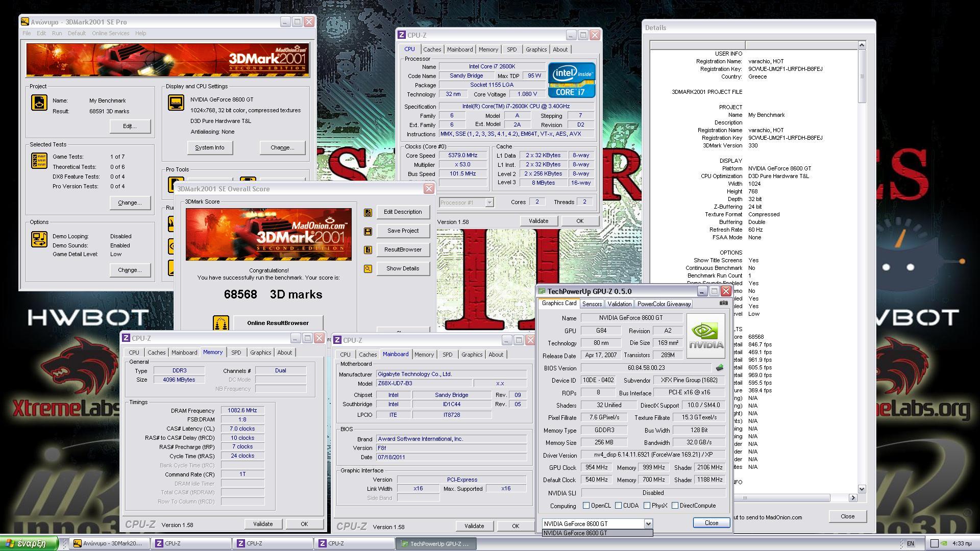
Task: Open the Caches tab in the Memory CPU-Z window
Action: pos(156,353)
